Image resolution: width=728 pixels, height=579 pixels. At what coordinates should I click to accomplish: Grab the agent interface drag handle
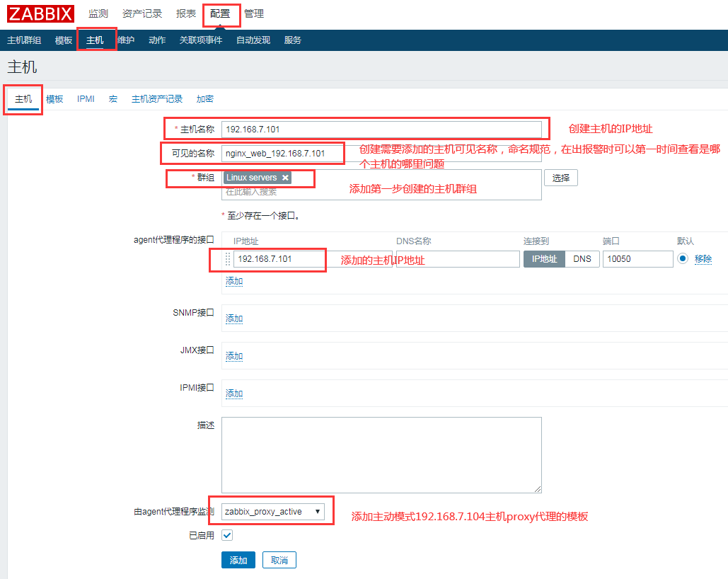(228, 259)
